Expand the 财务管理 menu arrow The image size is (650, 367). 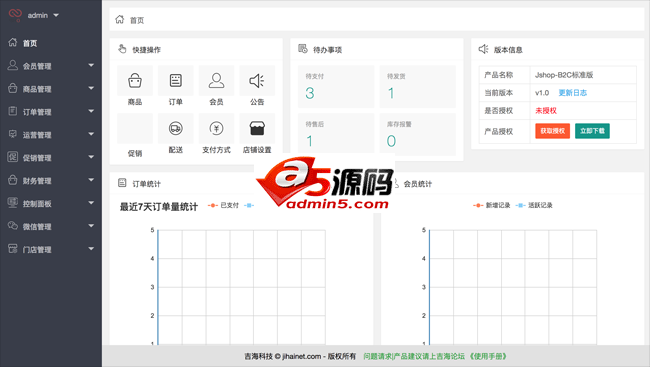(91, 180)
